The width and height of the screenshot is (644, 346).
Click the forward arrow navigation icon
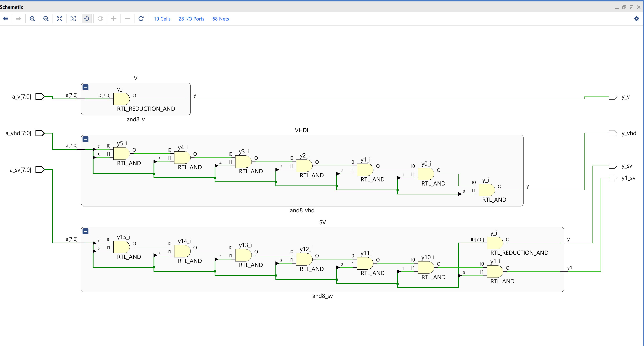pyautogui.click(x=18, y=19)
